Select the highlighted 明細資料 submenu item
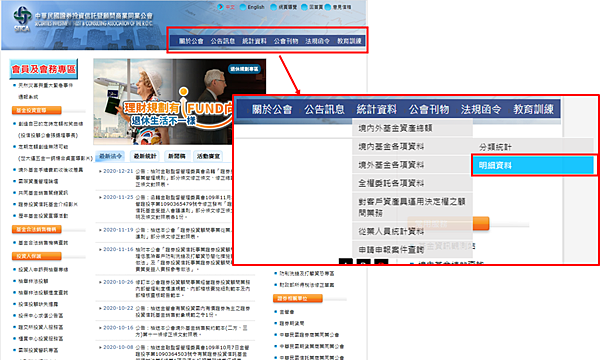The image size is (600, 360). (533, 165)
